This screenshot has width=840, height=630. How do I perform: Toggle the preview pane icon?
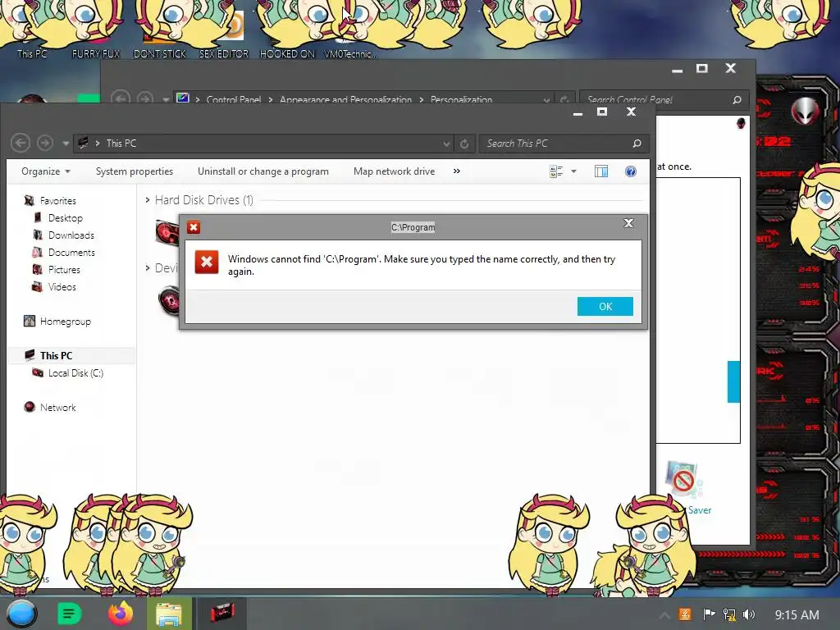pos(601,171)
